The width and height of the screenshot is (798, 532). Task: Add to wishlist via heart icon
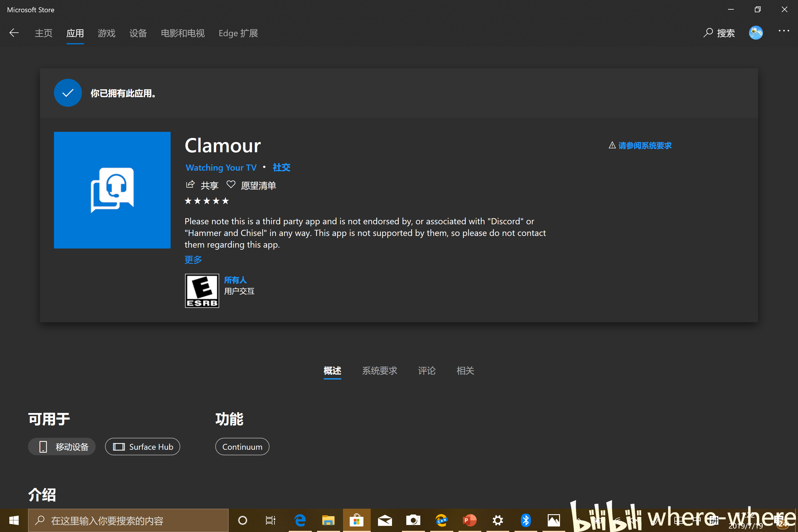click(231, 185)
